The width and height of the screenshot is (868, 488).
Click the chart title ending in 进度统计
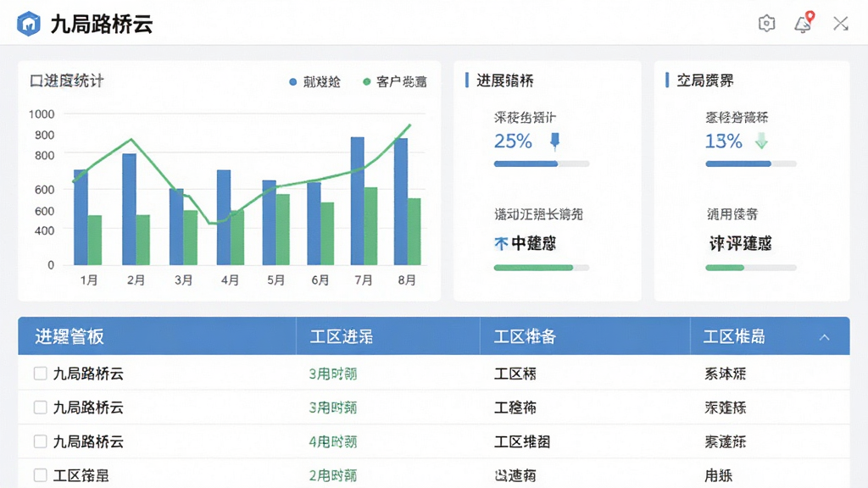click(66, 80)
